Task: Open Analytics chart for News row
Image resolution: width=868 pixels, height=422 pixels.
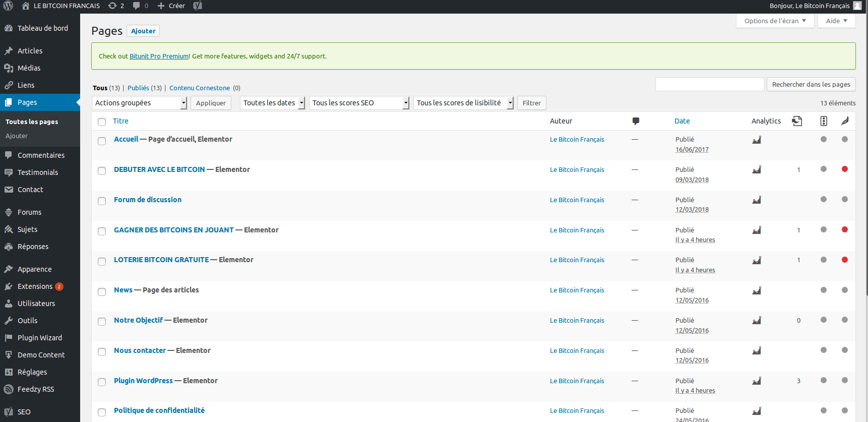Action: pyautogui.click(x=757, y=290)
